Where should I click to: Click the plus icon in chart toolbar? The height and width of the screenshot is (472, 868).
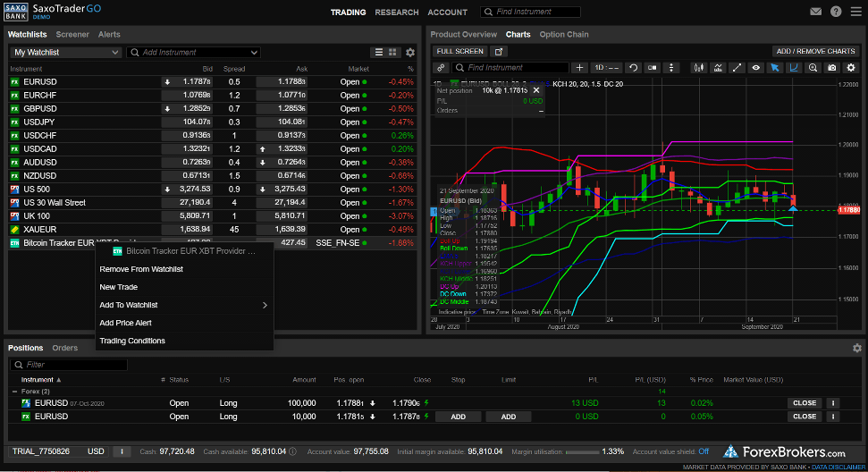pos(579,68)
